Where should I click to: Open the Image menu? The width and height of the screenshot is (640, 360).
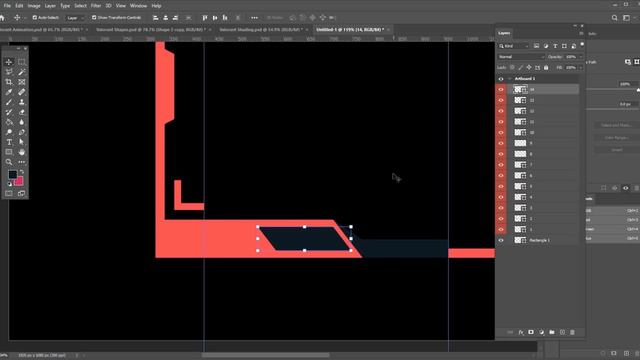click(34, 6)
